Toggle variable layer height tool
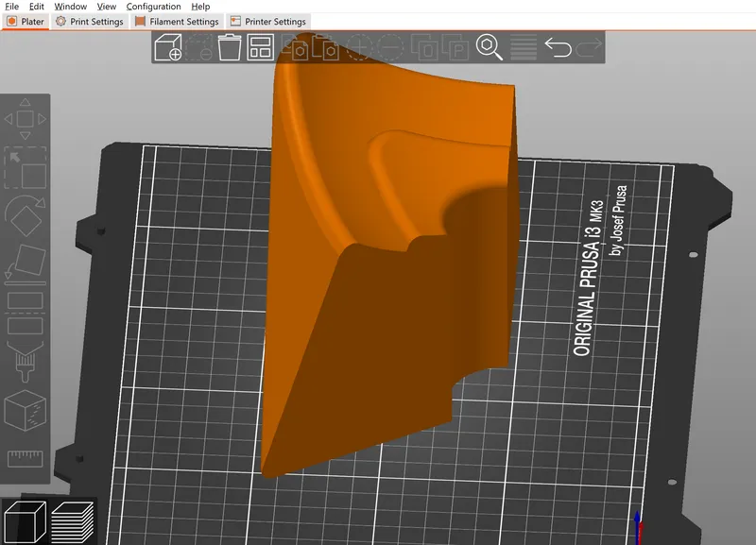This screenshot has height=545, width=756. pyautogui.click(x=523, y=46)
